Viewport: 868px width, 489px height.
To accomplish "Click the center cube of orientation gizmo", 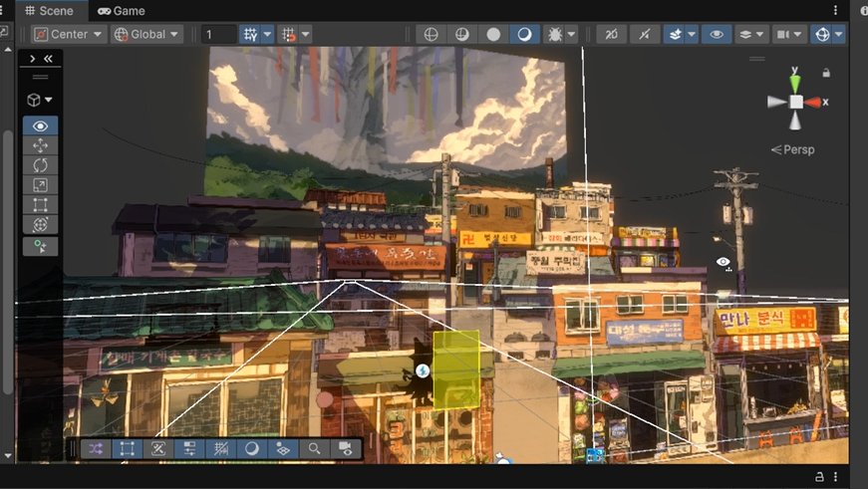I will 796,103.
